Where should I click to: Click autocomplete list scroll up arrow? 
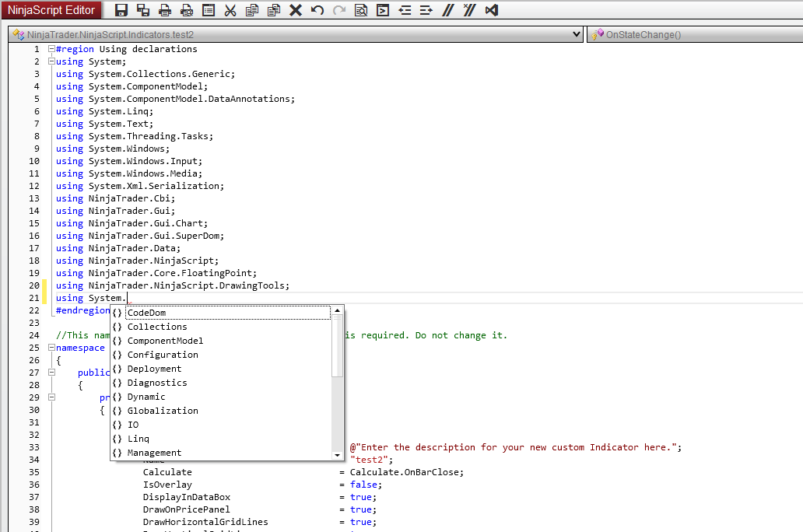[x=337, y=310]
